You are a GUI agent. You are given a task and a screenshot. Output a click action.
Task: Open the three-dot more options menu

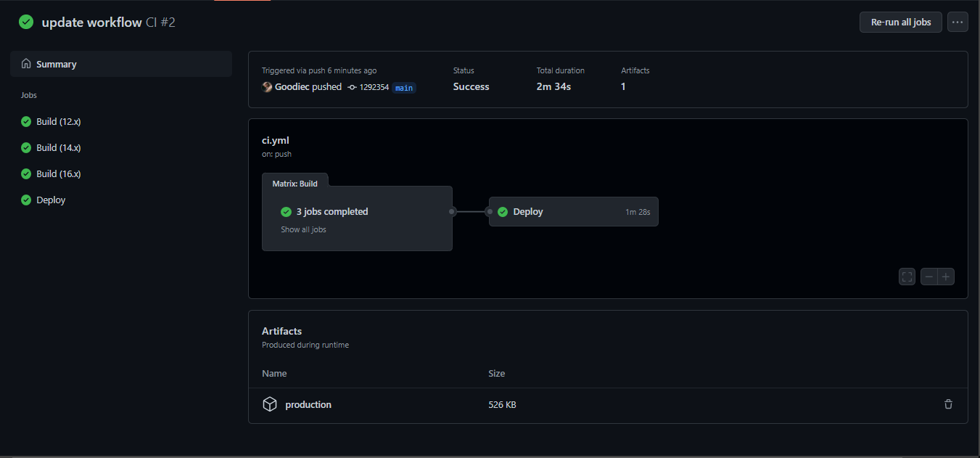958,22
